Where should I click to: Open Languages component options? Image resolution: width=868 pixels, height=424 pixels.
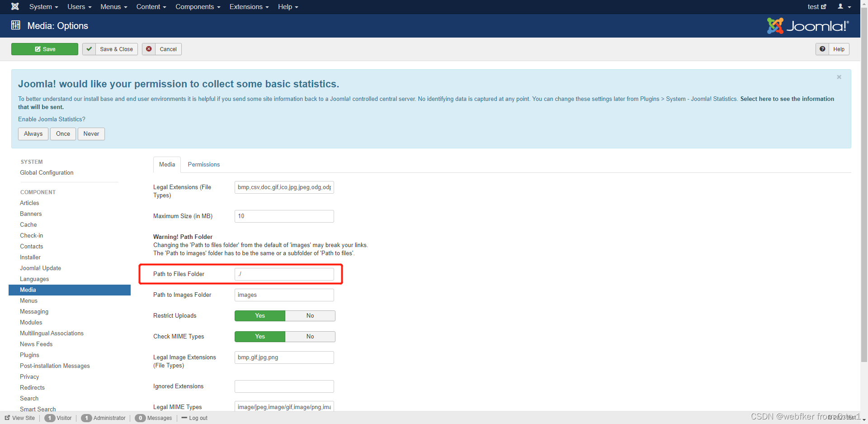point(34,279)
